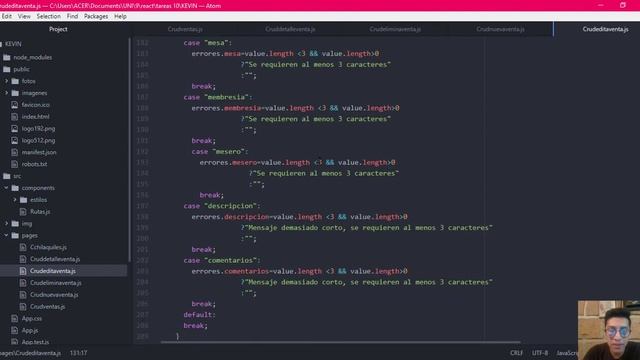
Task: Click the components folder icon
Action: tap(15, 188)
